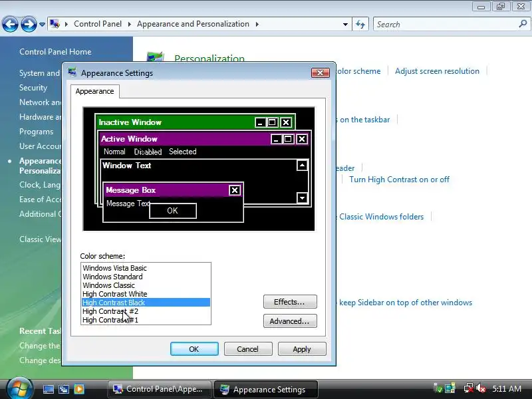
Task: Open Security in the sidebar
Action: (33, 88)
